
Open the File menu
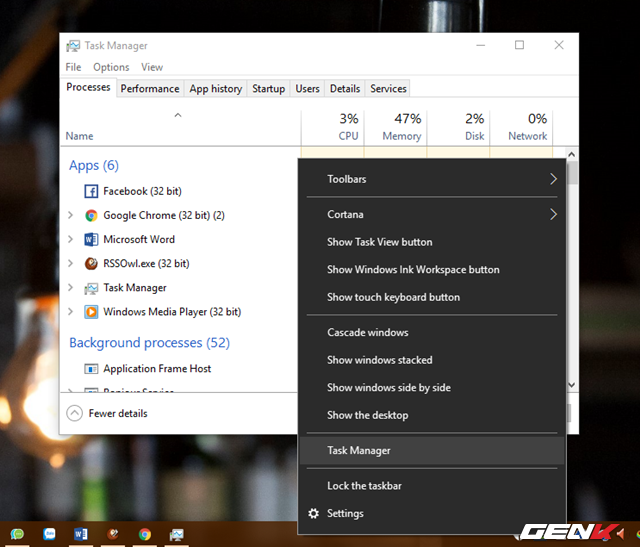(x=73, y=67)
